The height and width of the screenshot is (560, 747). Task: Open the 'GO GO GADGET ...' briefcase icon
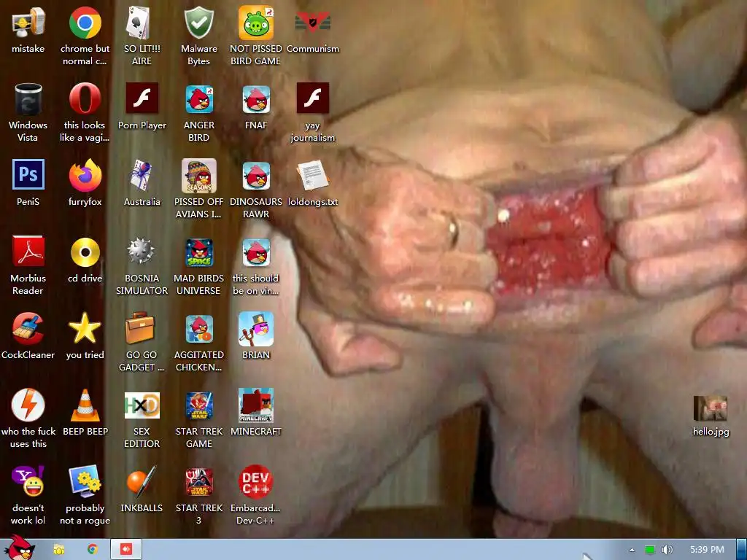tap(139, 329)
